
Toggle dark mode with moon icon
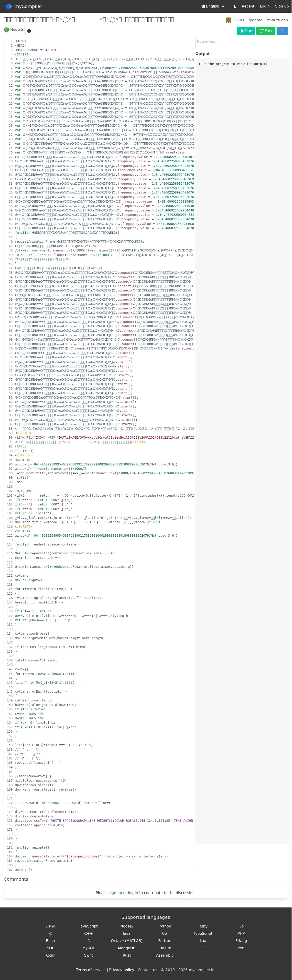click(235, 6)
